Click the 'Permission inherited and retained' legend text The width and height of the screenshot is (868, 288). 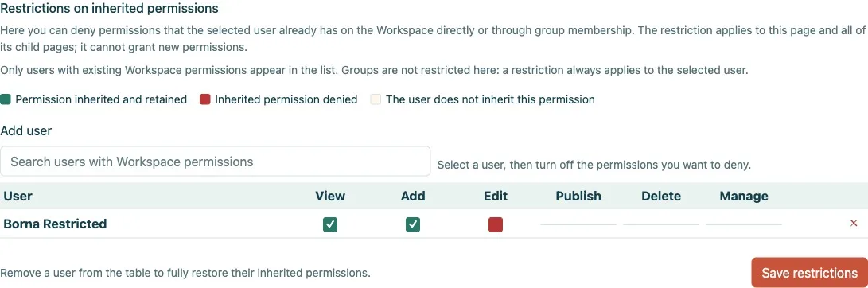[x=101, y=99]
